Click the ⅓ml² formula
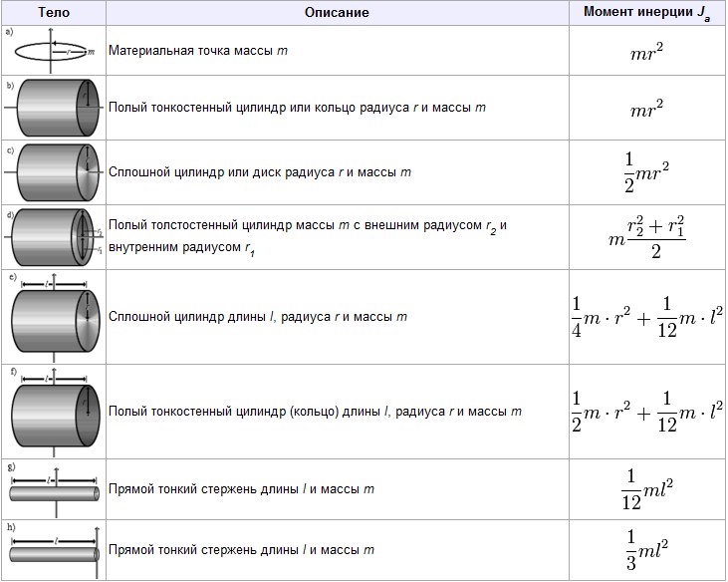 (x=647, y=550)
